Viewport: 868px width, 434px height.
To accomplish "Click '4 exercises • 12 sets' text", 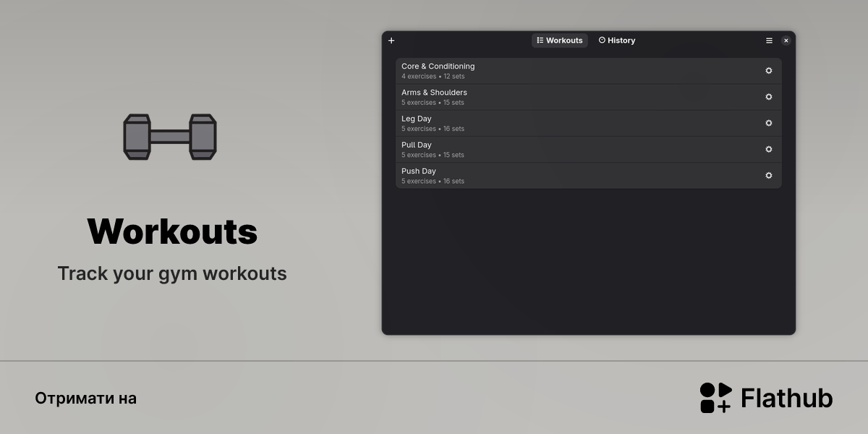I will tap(433, 77).
